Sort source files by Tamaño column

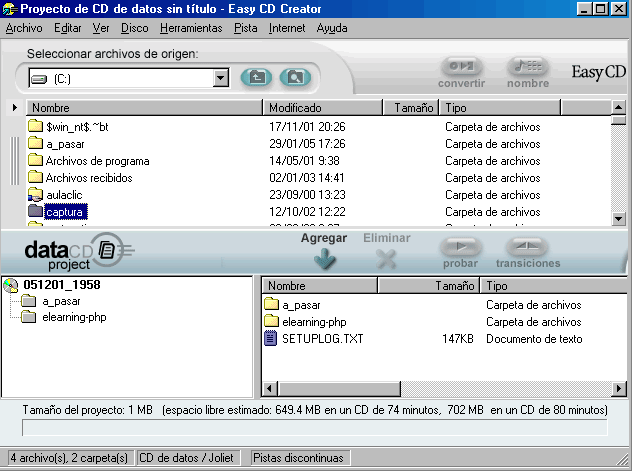411,108
